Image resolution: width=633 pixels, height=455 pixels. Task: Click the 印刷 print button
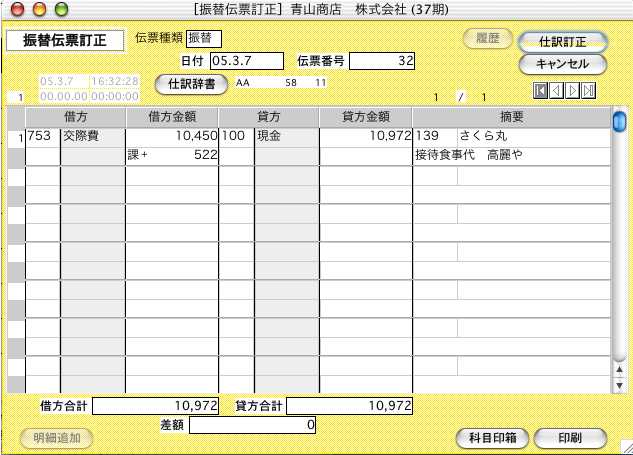[x=570, y=438]
